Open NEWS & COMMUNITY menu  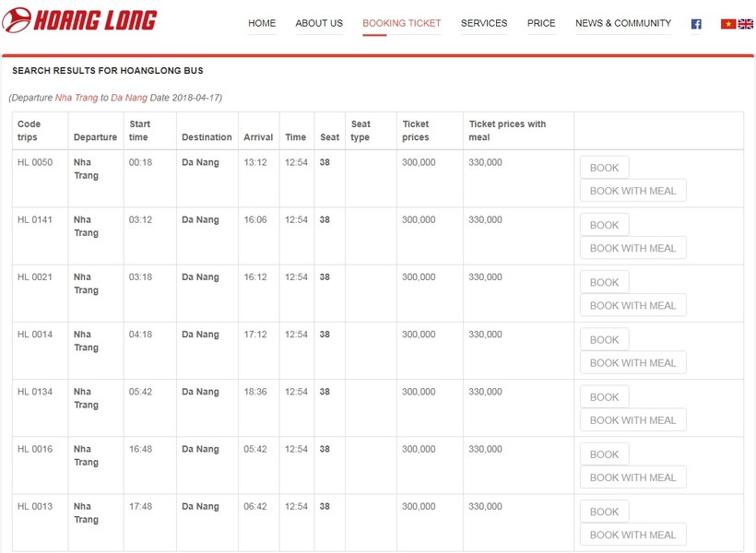point(623,23)
